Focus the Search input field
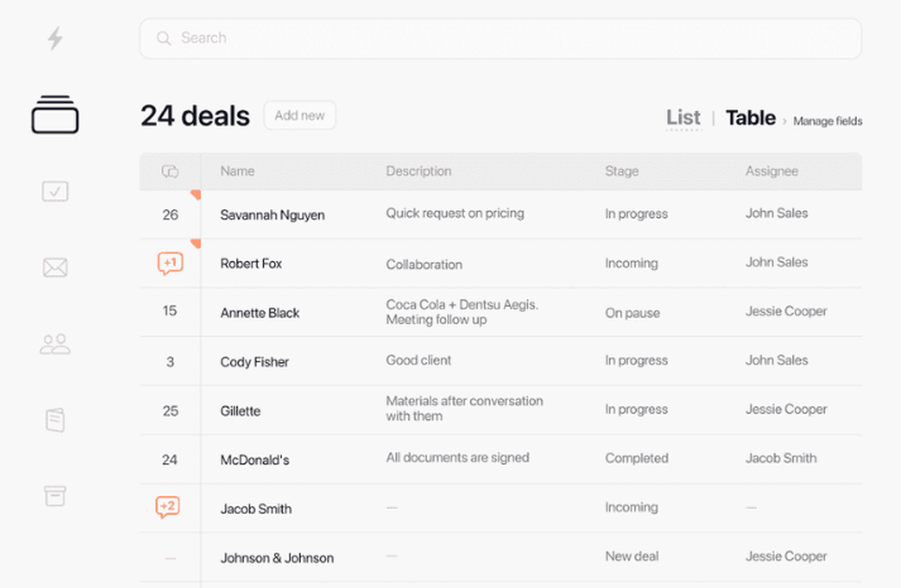The image size is (901, 588). pyautogui.click(x=500, y=39)
